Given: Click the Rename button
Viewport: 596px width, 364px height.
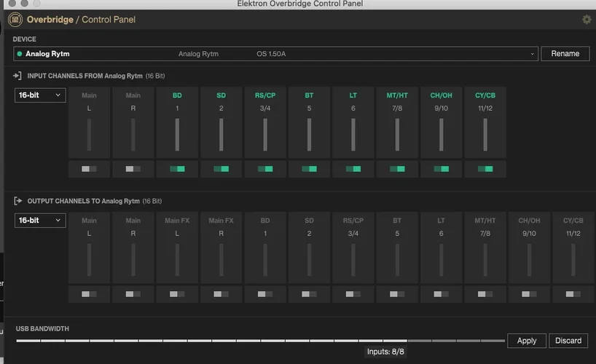Looking at the screenshot, I should pos(565,54).
